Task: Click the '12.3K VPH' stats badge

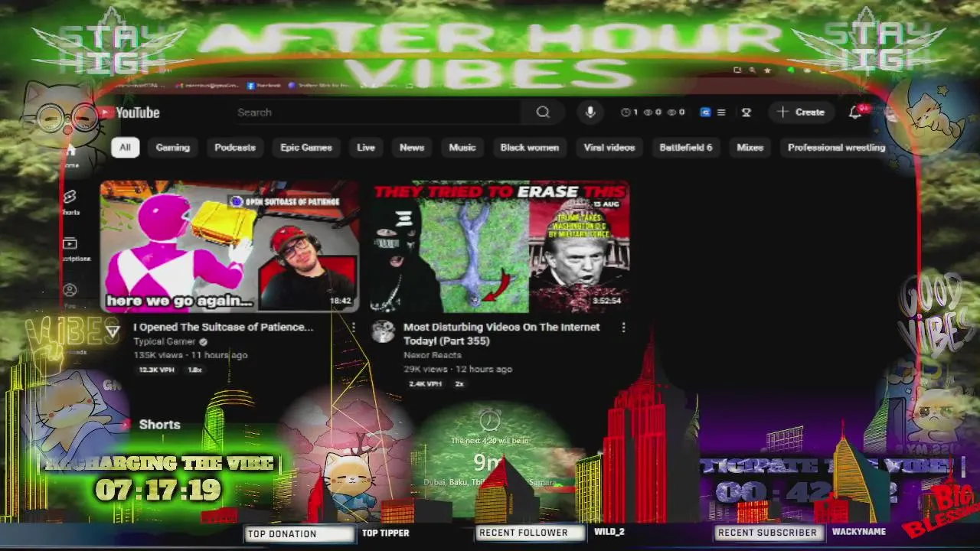Action: 156,370
